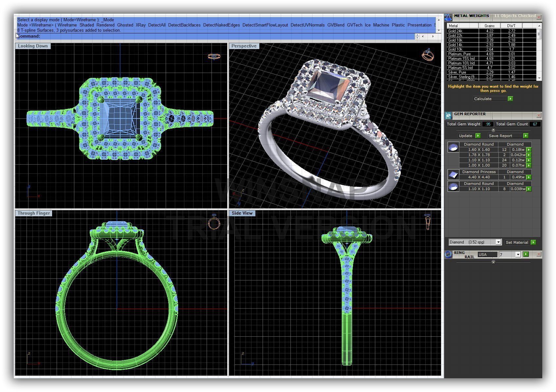The width and height of the screenshot is (556, 392).
Task: Click green arrow for 1.00 X 1.00 row
Action: pos(529,165)
